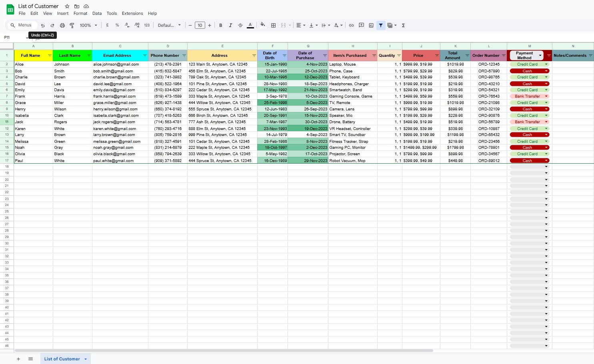The image size is (594, 364).
Task: Increase decimal places icon
Action: pos(137,25)
